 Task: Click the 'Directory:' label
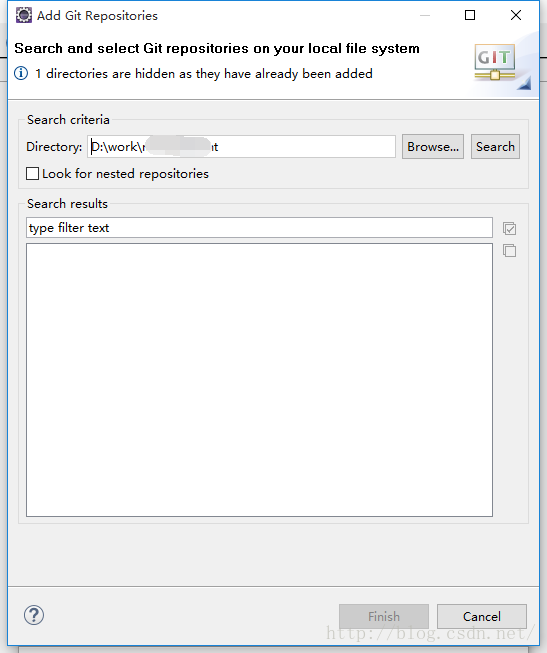(x=54, y=147)
